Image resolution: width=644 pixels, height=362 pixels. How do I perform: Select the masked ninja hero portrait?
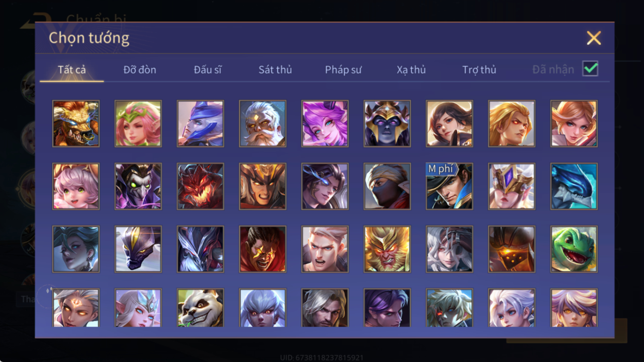387,187
